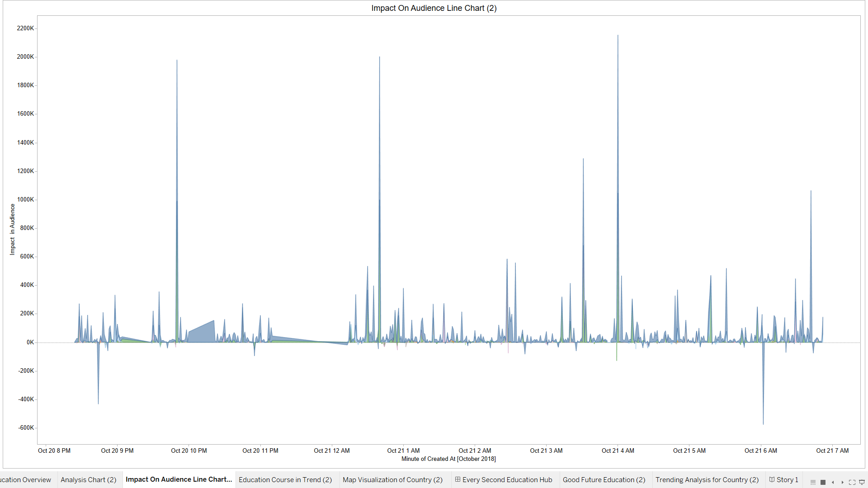This screenshot has width=868, height=488.
Task: Select the Impact On Audience Line Chart tab
Action: point(179,479)
